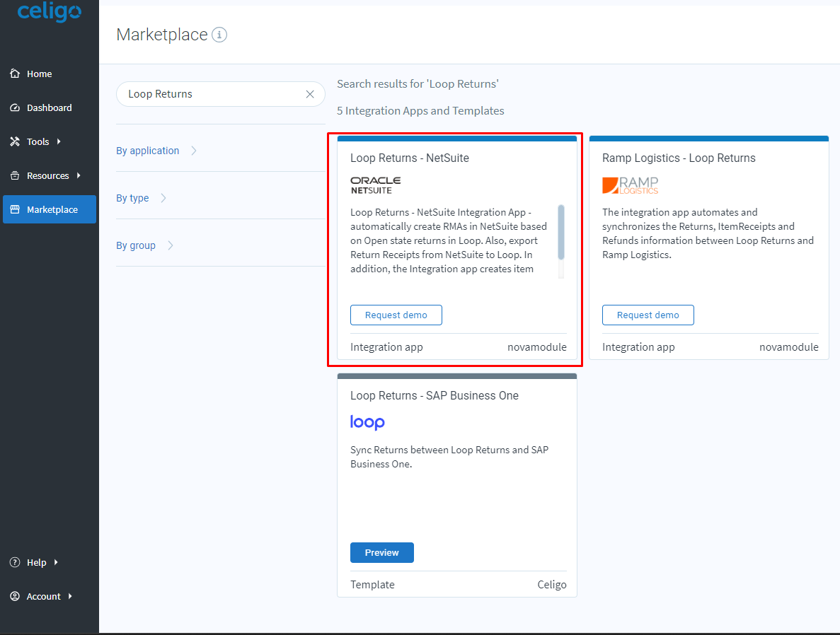Filter By type link

132,198
